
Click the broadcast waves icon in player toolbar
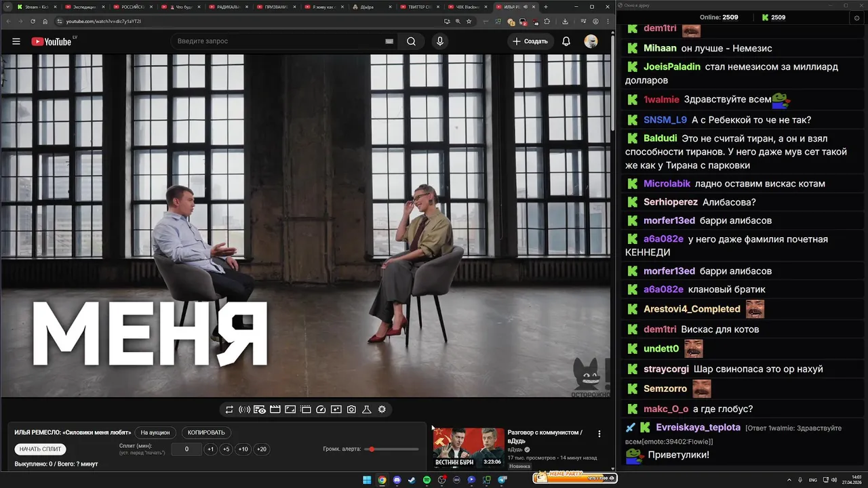[244, 409]
